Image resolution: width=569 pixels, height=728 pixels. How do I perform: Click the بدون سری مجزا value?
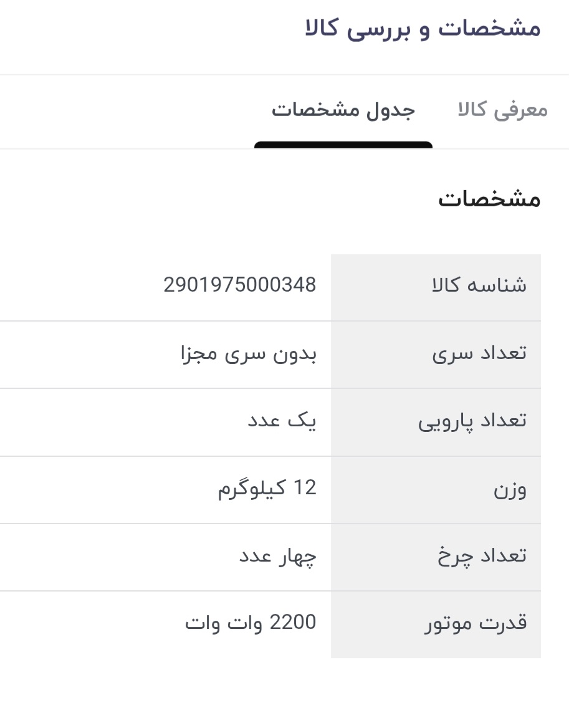click(248, 353)
